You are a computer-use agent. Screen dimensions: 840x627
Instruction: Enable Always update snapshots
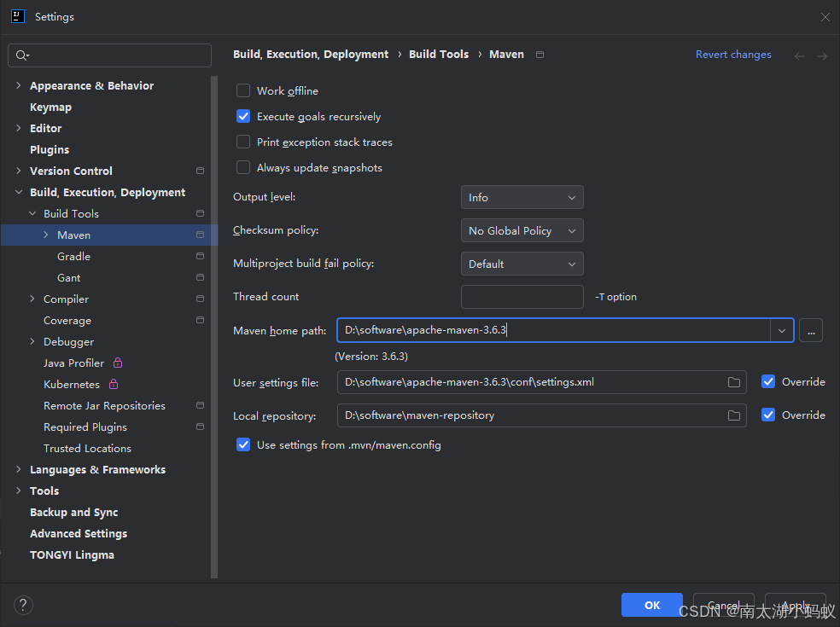[x=243, y=167]
